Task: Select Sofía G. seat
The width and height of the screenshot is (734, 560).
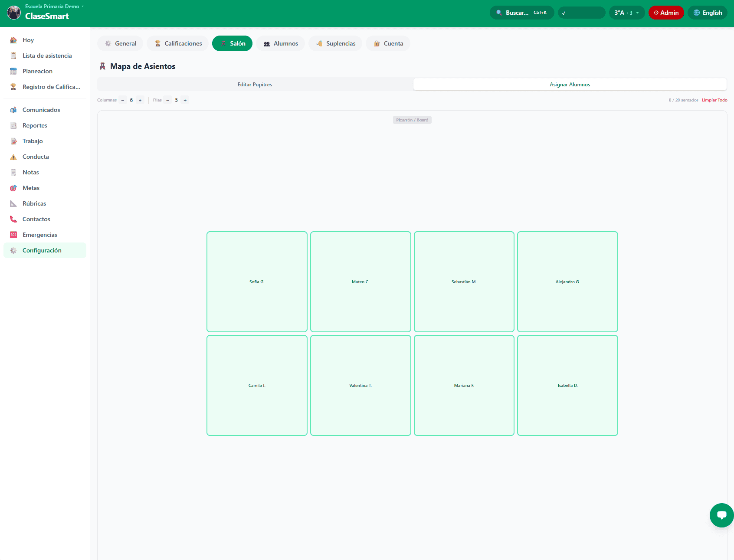Action: click(x=257, y=282)
